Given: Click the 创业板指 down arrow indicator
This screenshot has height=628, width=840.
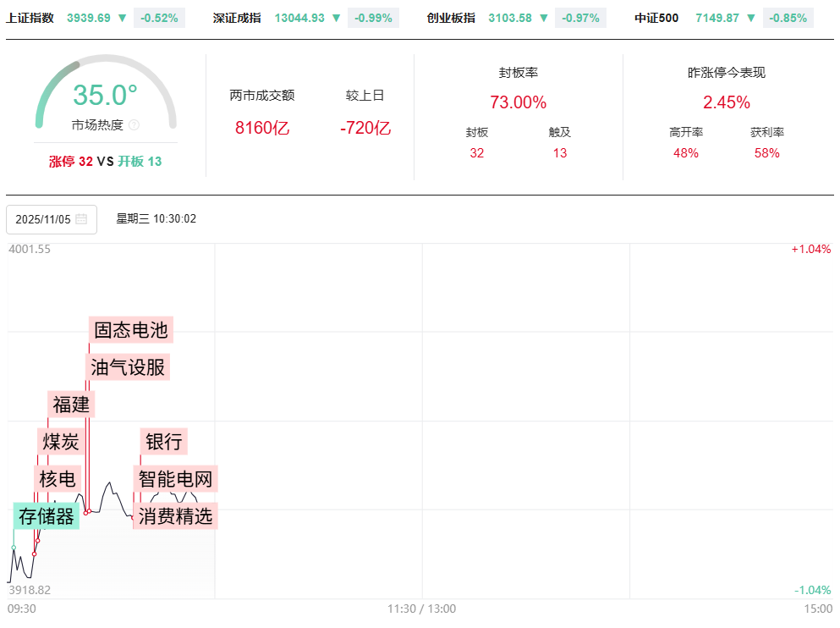Looking at the screenshot, I should (x=543, y=18).
